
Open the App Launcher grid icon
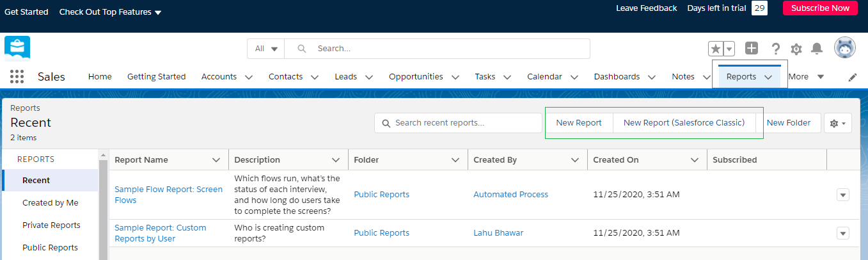point(17,77)
